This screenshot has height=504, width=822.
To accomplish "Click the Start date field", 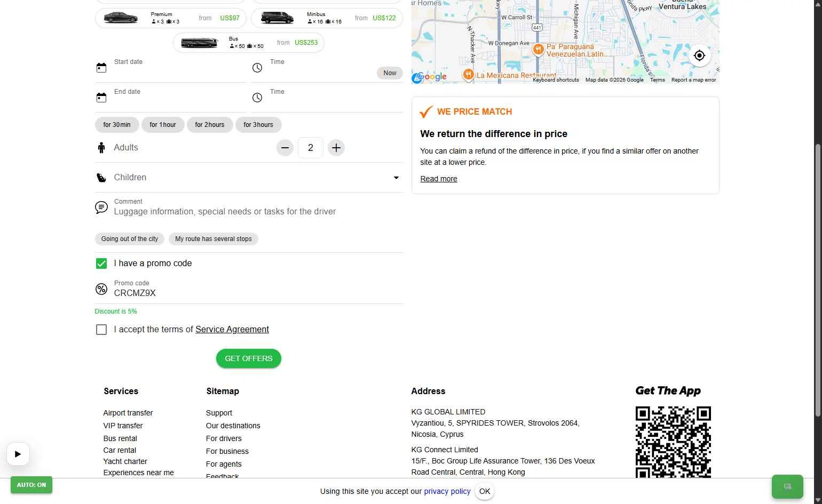I will point(171,68).
